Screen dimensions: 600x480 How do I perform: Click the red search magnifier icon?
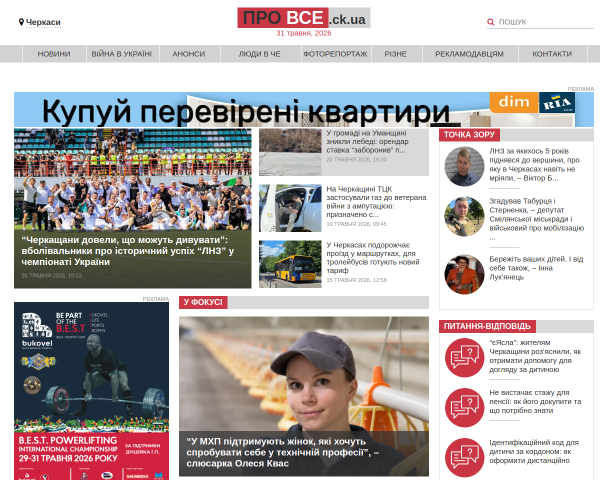490,22
